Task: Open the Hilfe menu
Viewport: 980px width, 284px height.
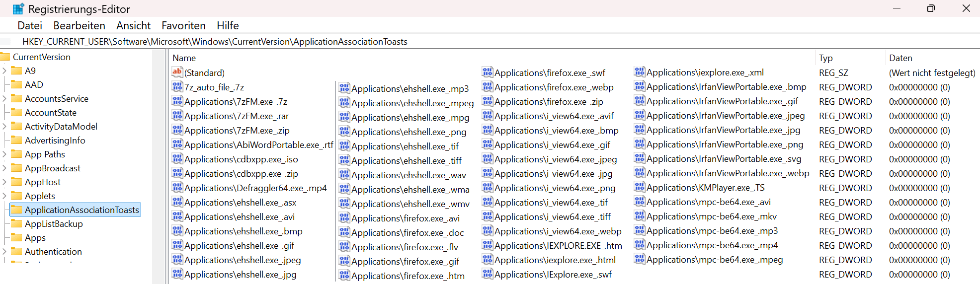Action: point(228,25)
